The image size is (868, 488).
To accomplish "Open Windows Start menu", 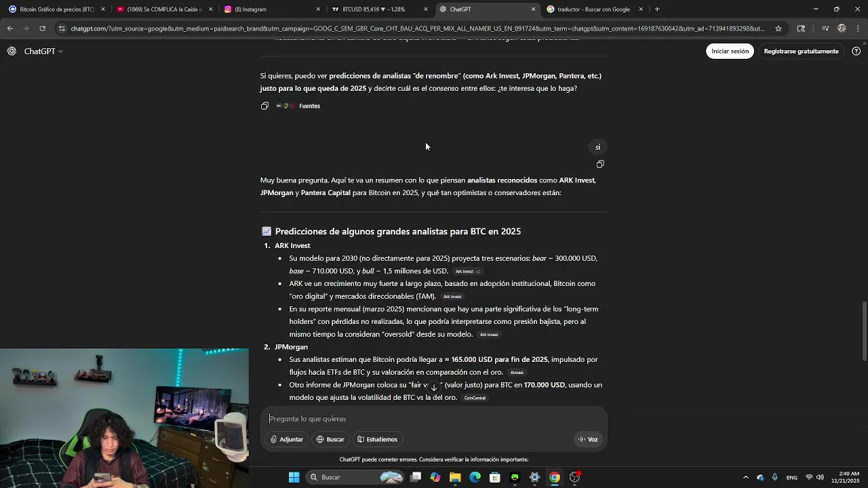I will (x=294, y=477).
